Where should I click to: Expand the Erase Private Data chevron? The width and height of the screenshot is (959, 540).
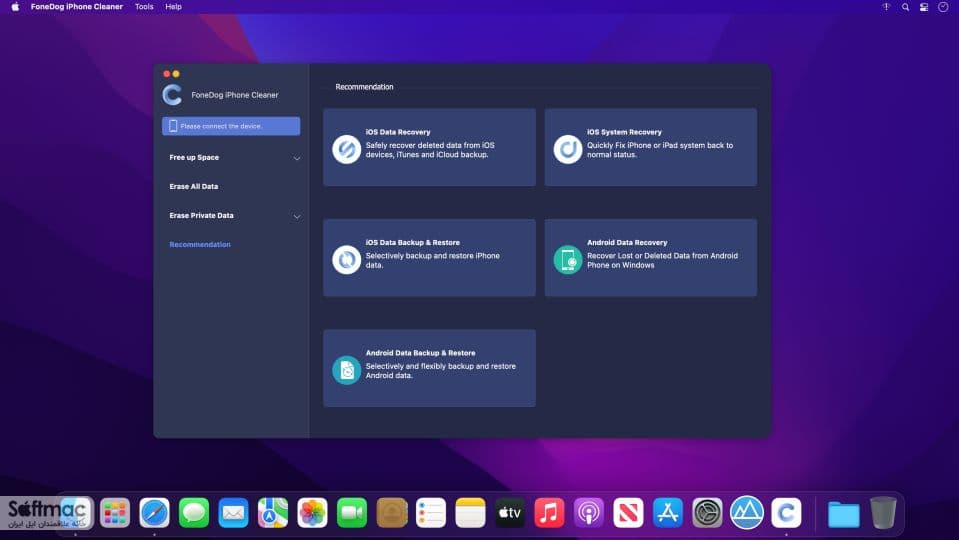pos(297,216)
